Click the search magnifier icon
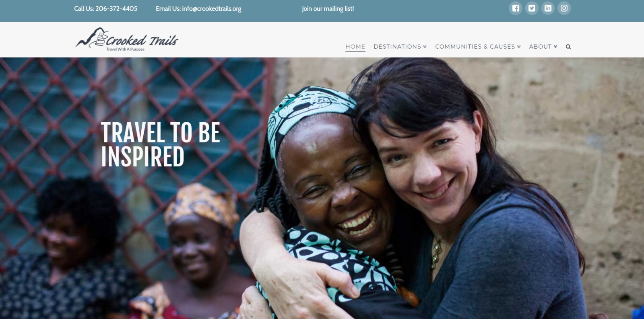The height and width of the screenshot is (319, 644). [x=568, y=47]
